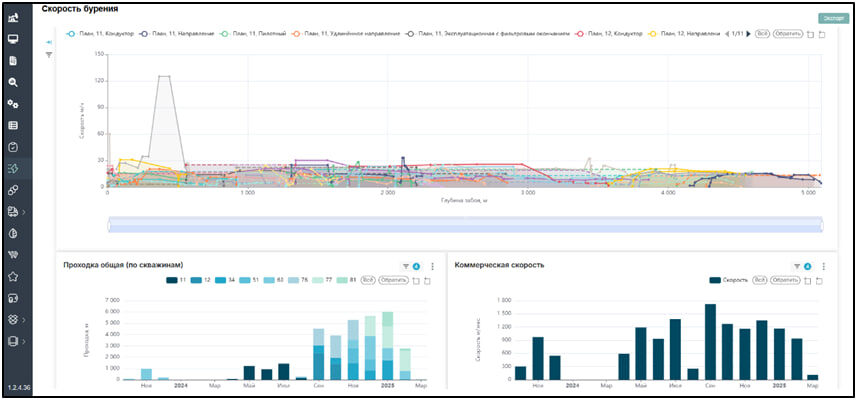Click filter count badge in Проходка общая panel
Viewport: 857px width, 400px height.
[416, 267]
